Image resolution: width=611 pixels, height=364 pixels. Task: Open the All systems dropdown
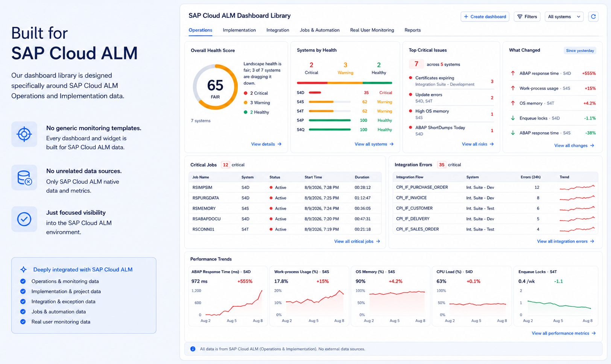coord(564,17)
